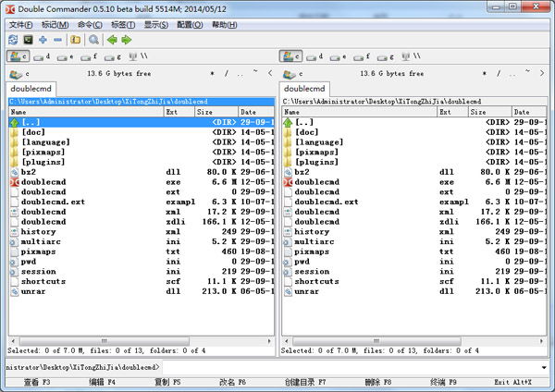Image resolution: width=555 pixels, height=392 pixels.
Task: Open the Search magnifier tool
Action: [93, 40]
